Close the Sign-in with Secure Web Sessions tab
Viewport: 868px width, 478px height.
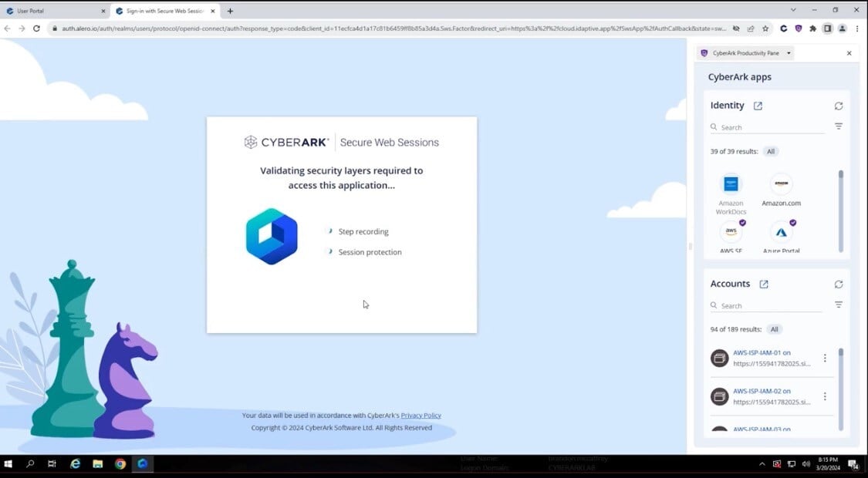pos(213,11)
